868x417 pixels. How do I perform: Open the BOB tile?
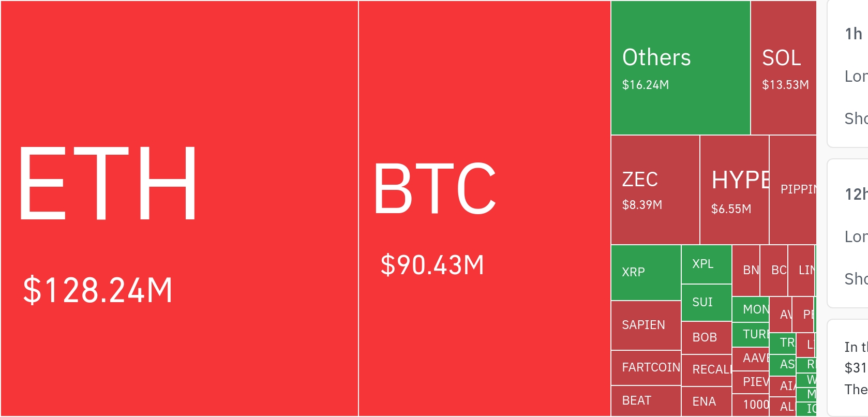[706, 337]
